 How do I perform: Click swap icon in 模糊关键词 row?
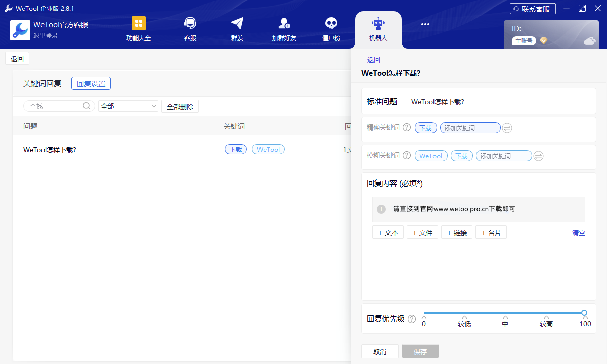[x=539, y=156]
